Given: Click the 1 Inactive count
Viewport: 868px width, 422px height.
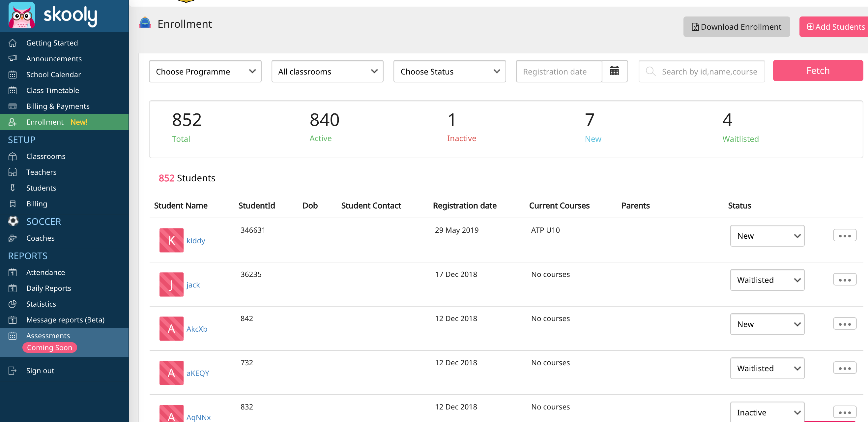Looking at the screenshot, I should 452,120.
